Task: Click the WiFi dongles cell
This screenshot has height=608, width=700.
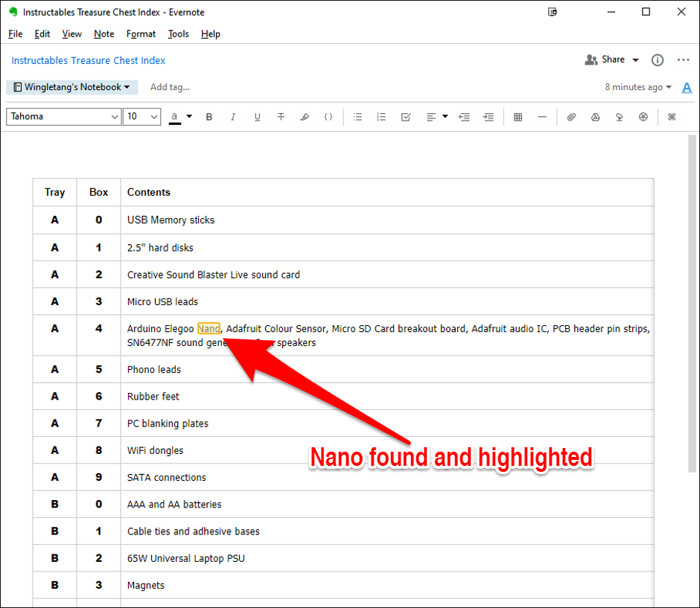Action: pos(387,450)
